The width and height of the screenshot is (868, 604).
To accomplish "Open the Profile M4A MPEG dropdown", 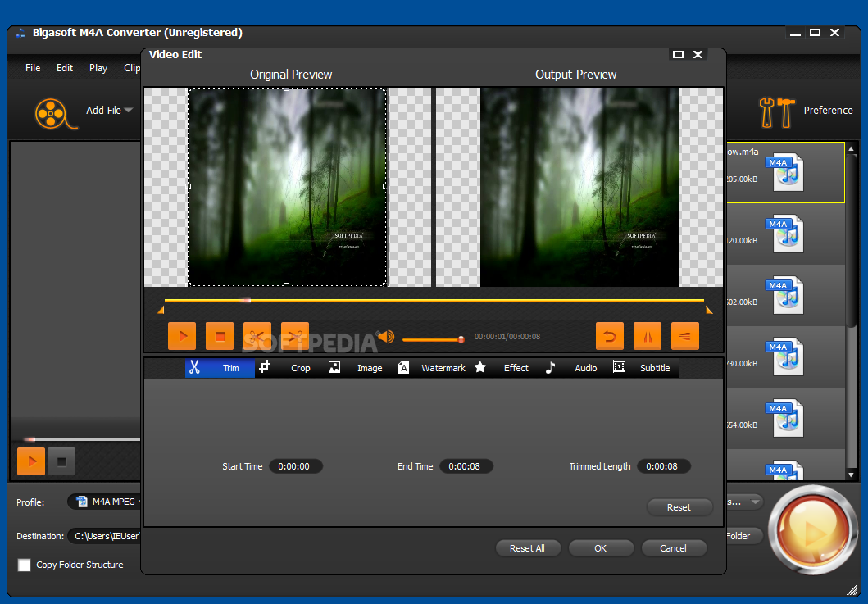I will coord(104,502).
